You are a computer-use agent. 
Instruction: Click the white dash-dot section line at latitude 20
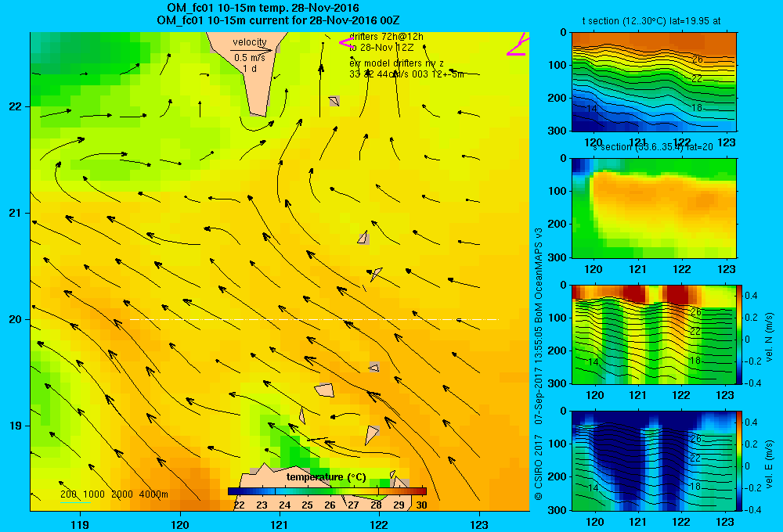(314, 319)
